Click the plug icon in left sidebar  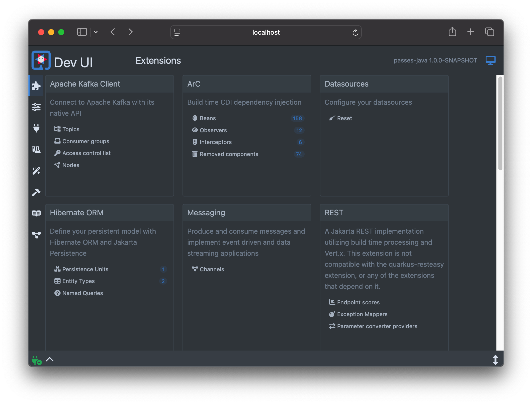pyautogui.click(x=36, y=128)
